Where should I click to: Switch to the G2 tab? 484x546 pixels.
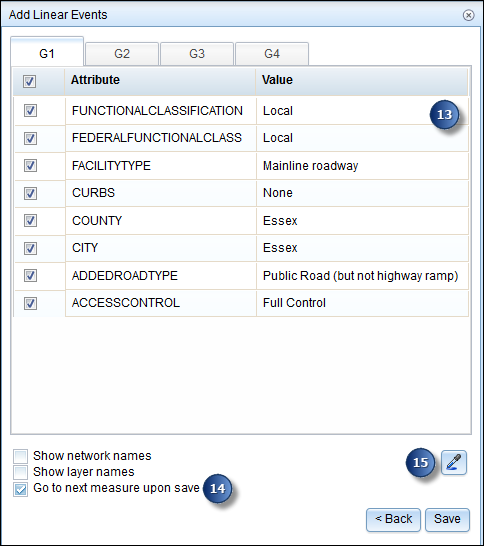coord(122,54)
